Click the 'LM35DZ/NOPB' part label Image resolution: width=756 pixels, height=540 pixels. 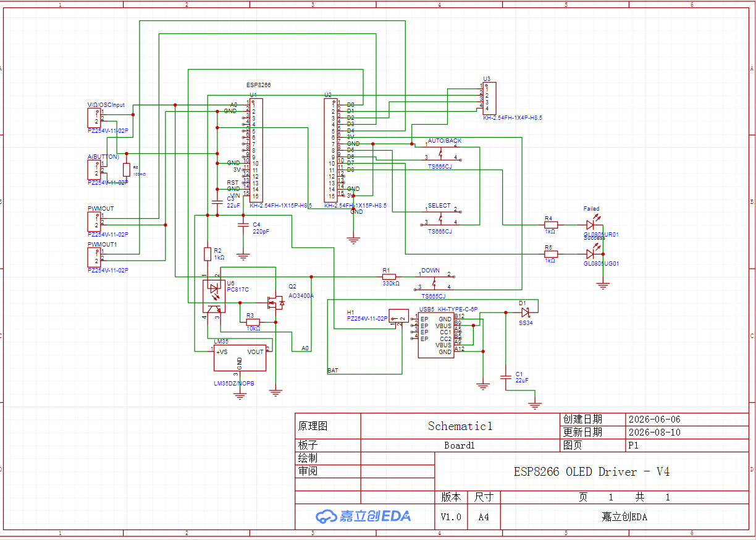click(x=234, y=384)
